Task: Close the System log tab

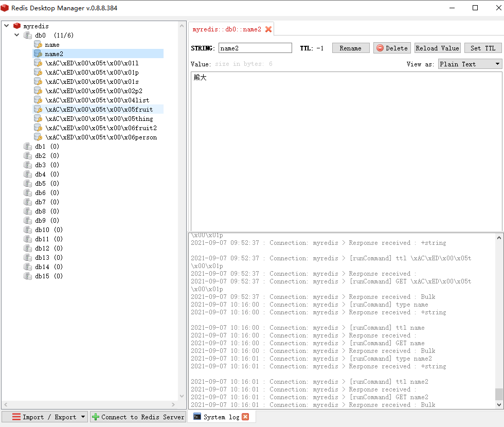Action: pyautogui.click(x=245, y=417)
